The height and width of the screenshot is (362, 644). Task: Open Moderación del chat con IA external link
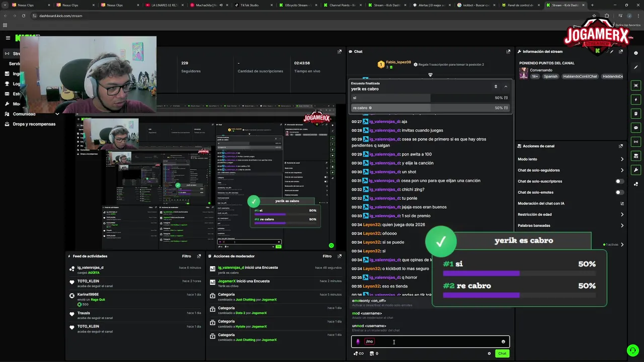(622, 204)
